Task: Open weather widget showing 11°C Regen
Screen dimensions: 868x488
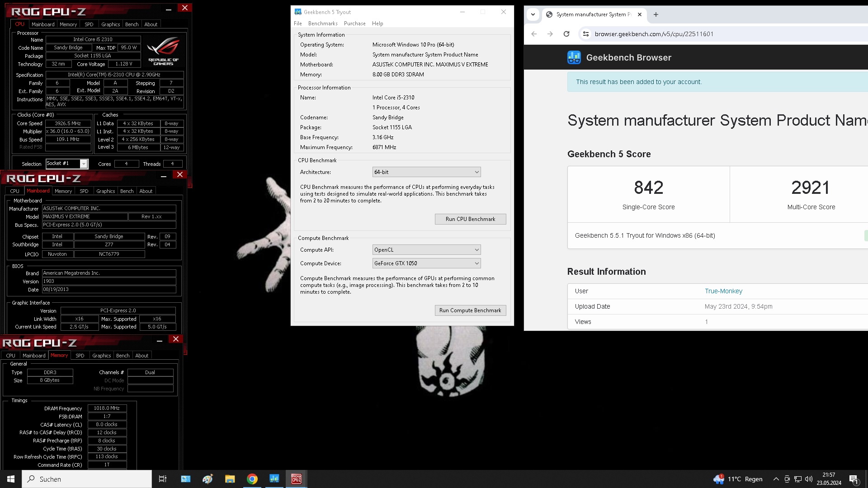Action: tap(738, 479)
